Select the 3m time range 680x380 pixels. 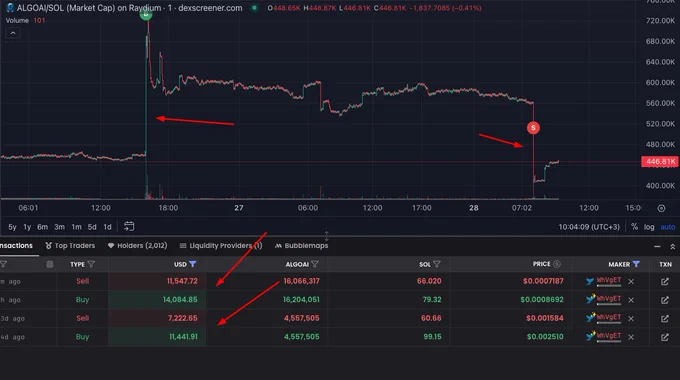tap(59, 227)
